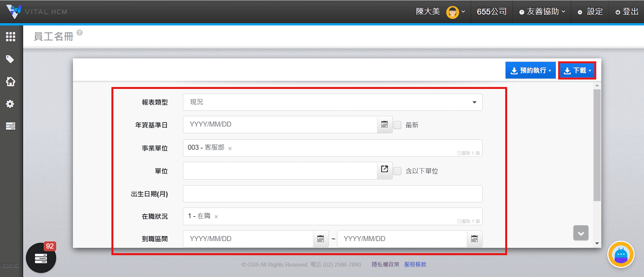
Task: Open 設定 in the top bar
Action: (x=590, y=12)
